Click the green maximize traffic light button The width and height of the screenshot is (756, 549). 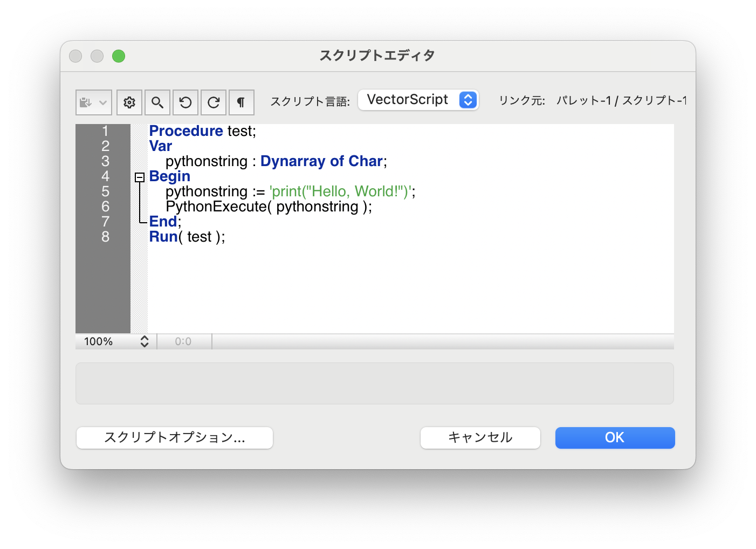pyautogui.click(x=119, y=56)
